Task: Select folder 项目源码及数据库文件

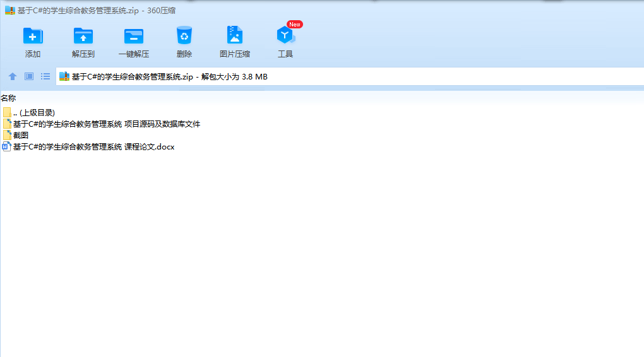Action: [x=101, y=124]
